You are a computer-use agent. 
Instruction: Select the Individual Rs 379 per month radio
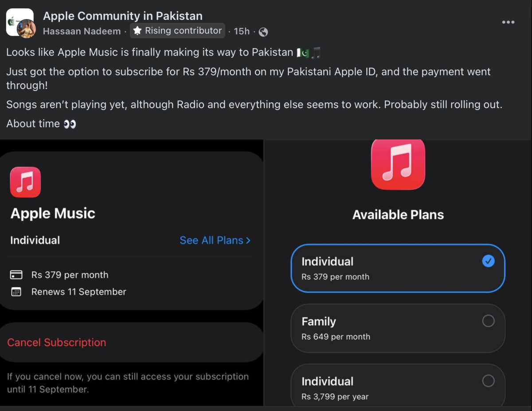(488, 261)
